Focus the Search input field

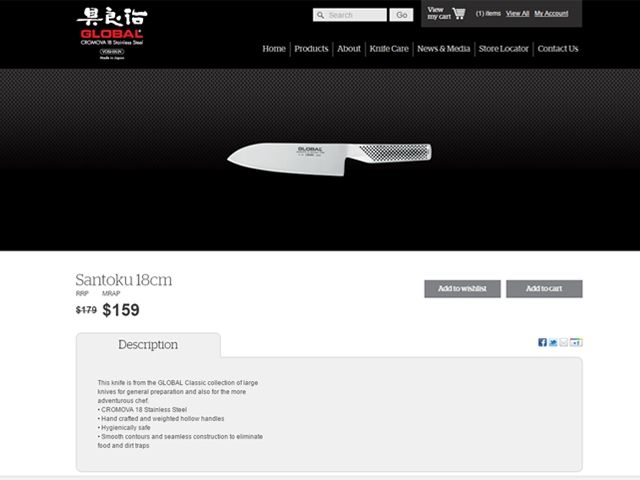click(x=350, y=15)
